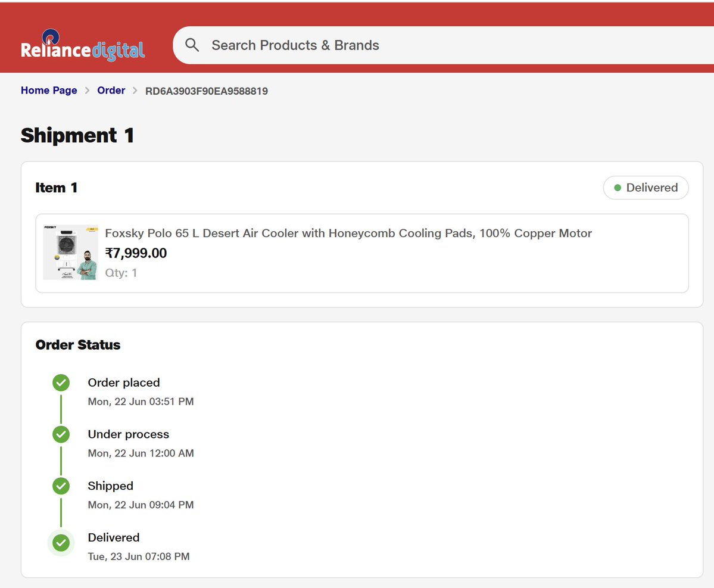Go to Home Page breadcrumb link
Image resolution: width=714 pixels, height=588 pixels.
(x=49, y=90)
